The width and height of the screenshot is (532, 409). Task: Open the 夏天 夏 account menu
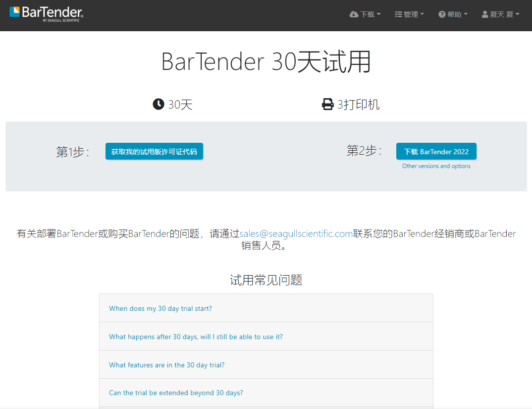tap(500, 14)
